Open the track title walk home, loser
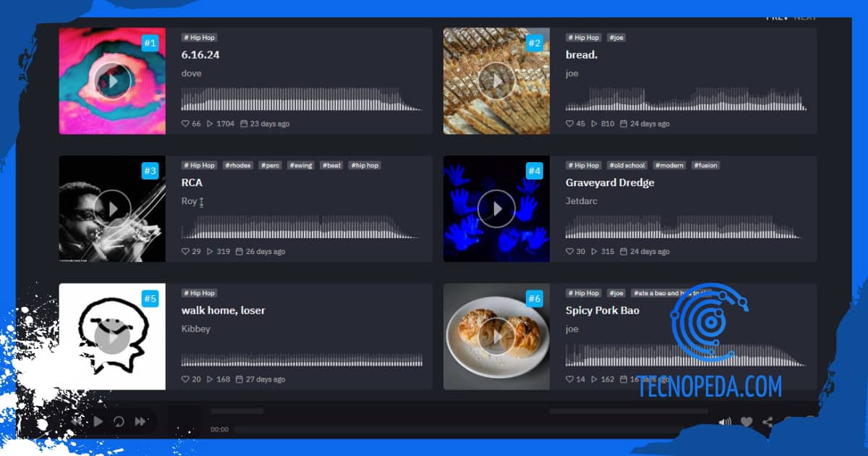868x456 pixels. pos(223,311)
